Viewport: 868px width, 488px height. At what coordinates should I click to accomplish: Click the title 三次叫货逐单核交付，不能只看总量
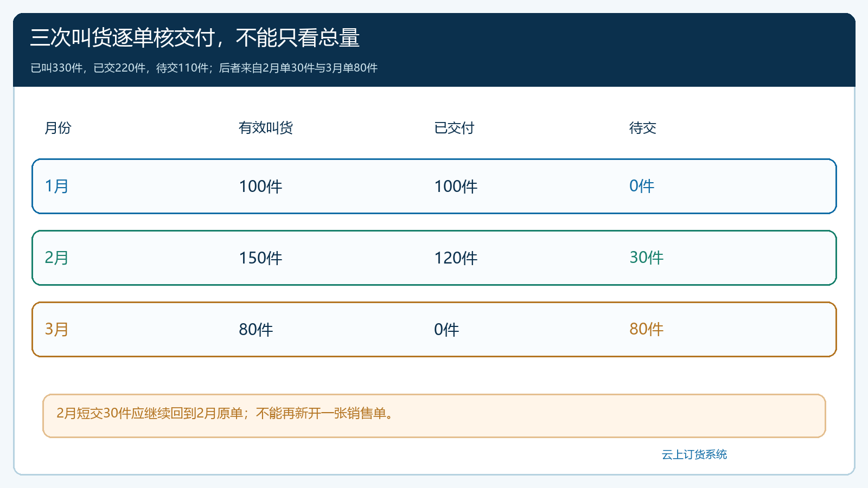tap(195, 38)
